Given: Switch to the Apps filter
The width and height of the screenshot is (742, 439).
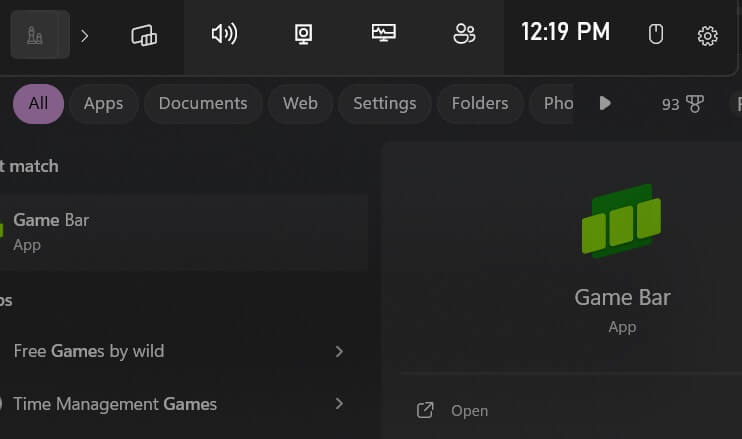Looking at the screenshot, I should (104, 104).
